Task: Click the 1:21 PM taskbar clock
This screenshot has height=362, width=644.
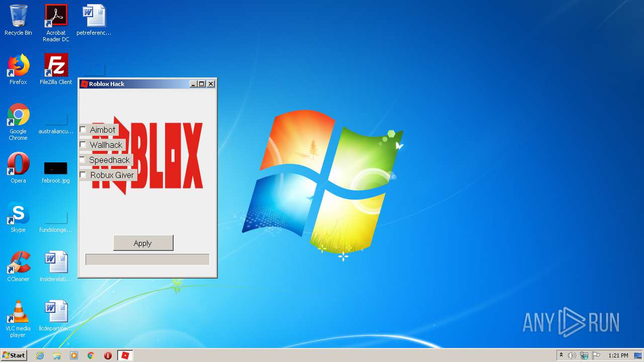Action: 618,355
